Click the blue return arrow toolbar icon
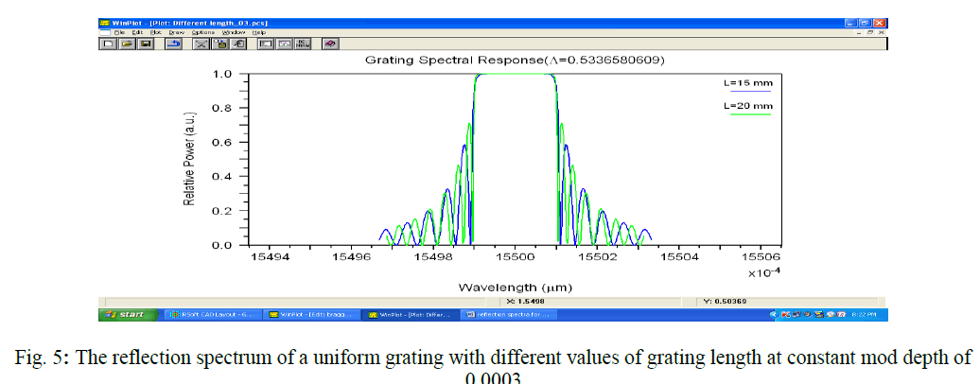The width and height of the screenshot is (980, 384). click(173, 44)
